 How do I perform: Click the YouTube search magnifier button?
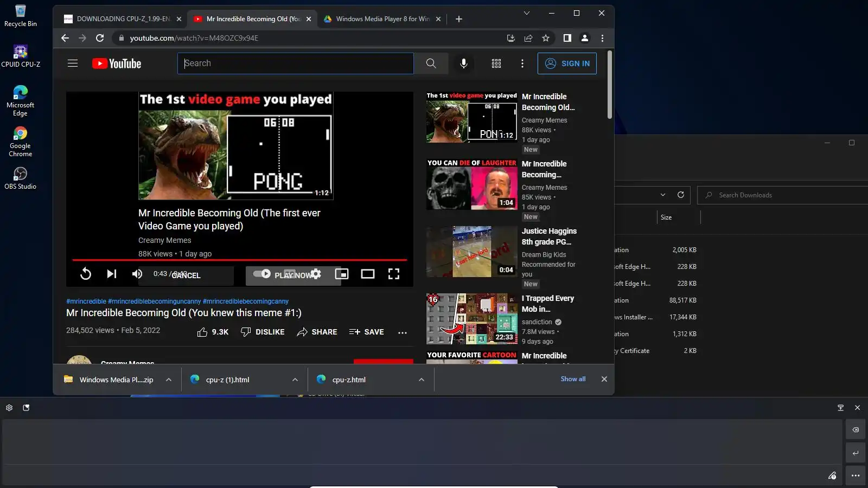(431, 63)
